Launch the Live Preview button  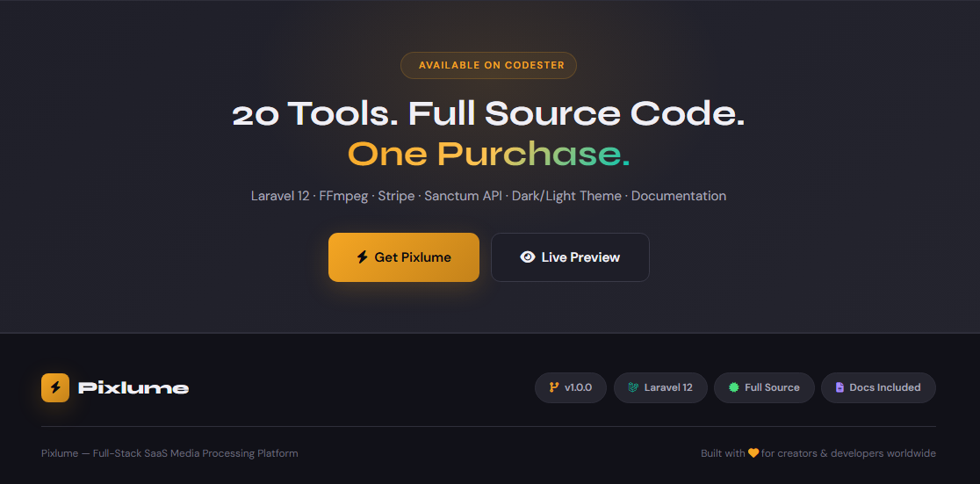pos(570,257)
